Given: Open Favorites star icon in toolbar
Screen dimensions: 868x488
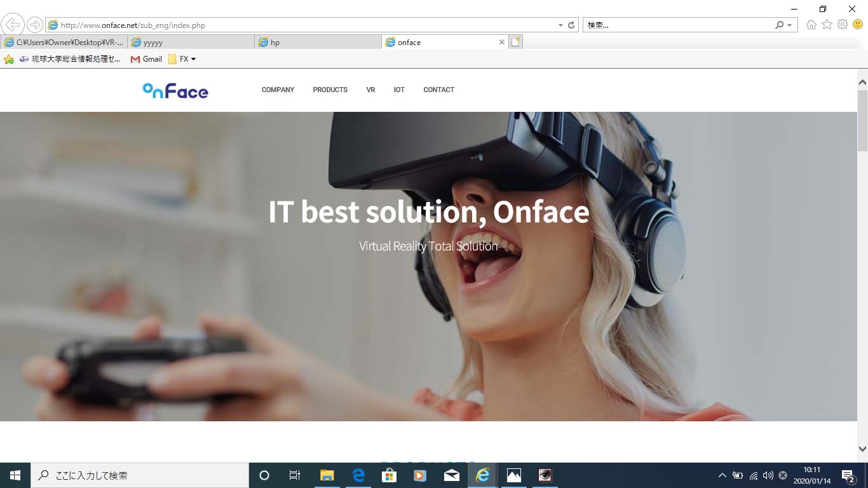Looking at the screenshot, I should 827,25.
